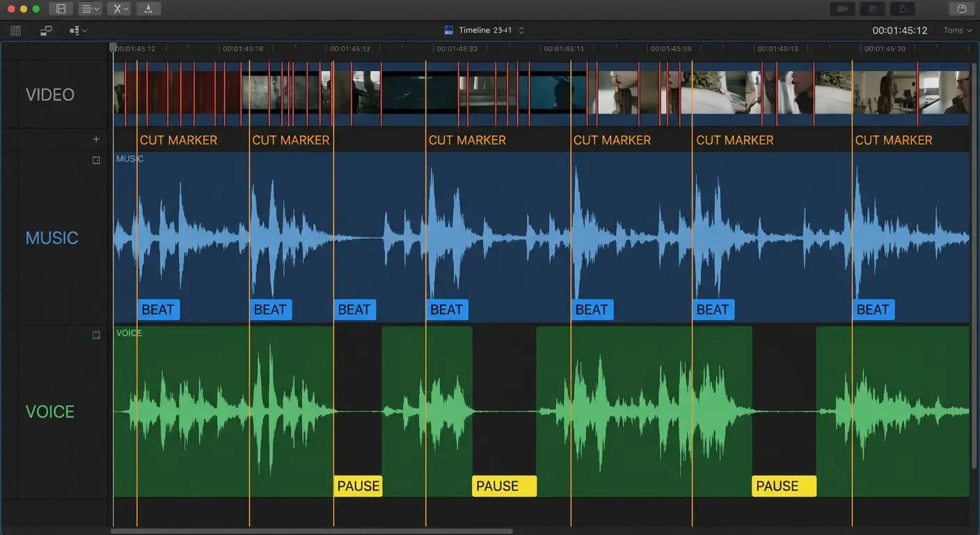Select the blue music clip labeled MUSIC
The image size is (980, 535).
point(541,237)
